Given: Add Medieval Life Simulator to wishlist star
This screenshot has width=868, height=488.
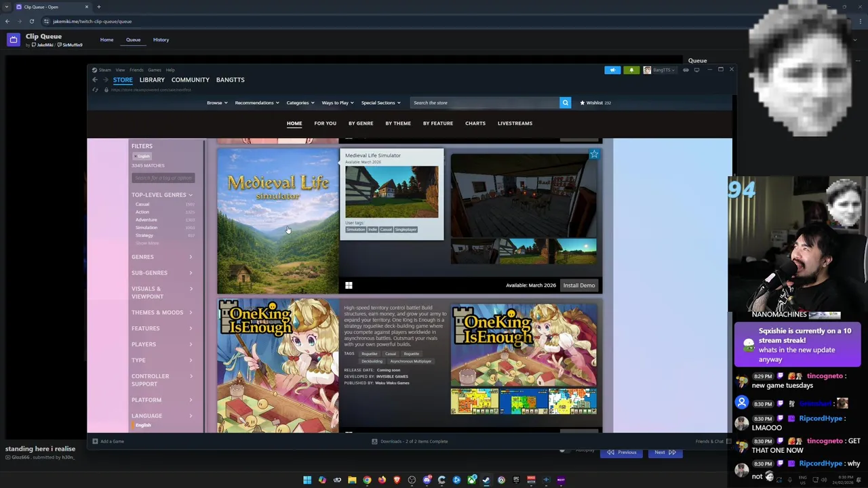Looking at the screenshot, I should [x=594, y=155].
